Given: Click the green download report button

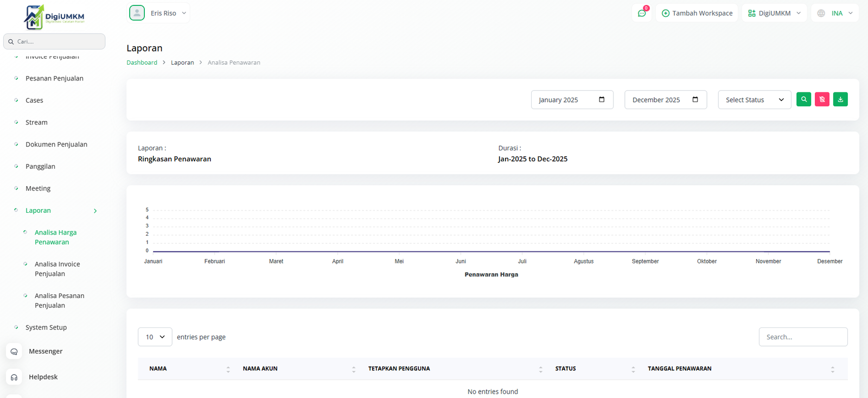Looking at the screenshot, I should coord(840,99).
